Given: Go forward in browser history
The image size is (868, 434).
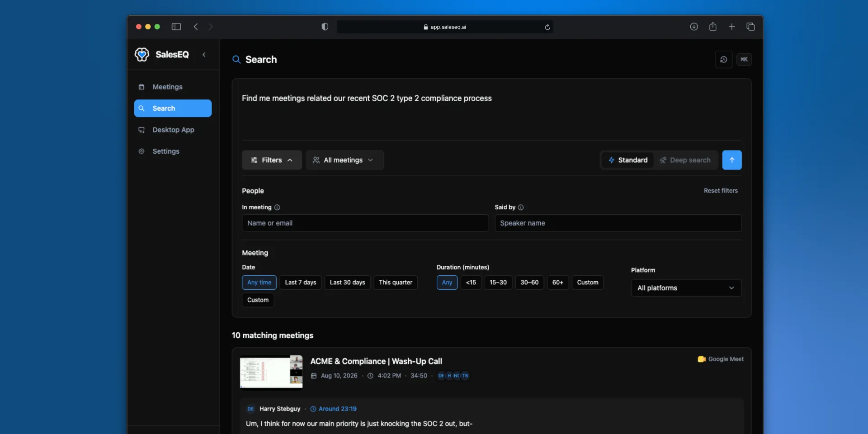Looking at the screenshot, I should 211,27.
